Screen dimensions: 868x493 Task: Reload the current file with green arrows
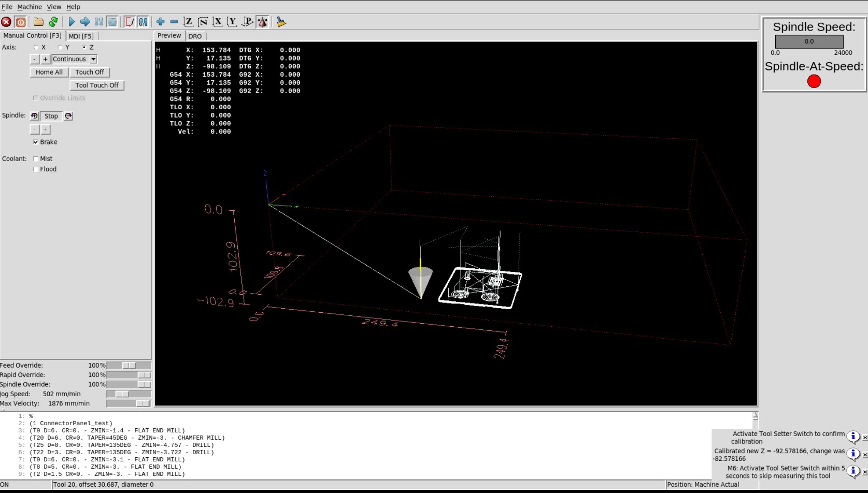coord(53,22)
